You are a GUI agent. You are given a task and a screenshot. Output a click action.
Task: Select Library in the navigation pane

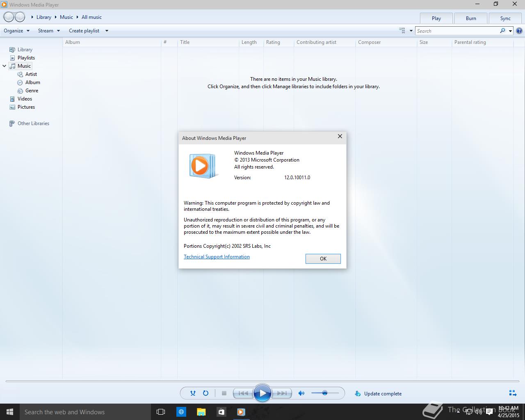tap(25, 50)
